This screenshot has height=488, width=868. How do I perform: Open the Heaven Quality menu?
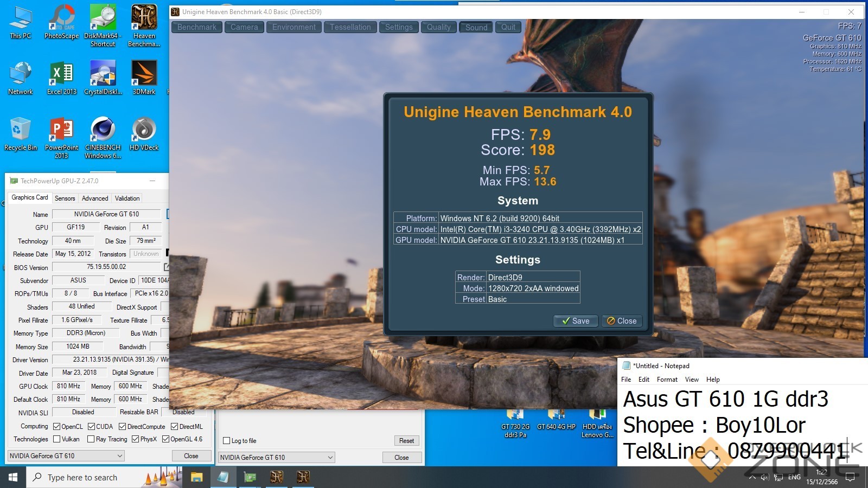click(439, 27)
